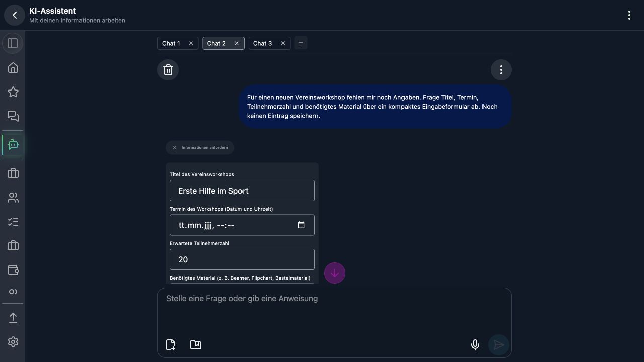
Task: Switch to the Chat 1 tab
Action: (x=171, y=43)
